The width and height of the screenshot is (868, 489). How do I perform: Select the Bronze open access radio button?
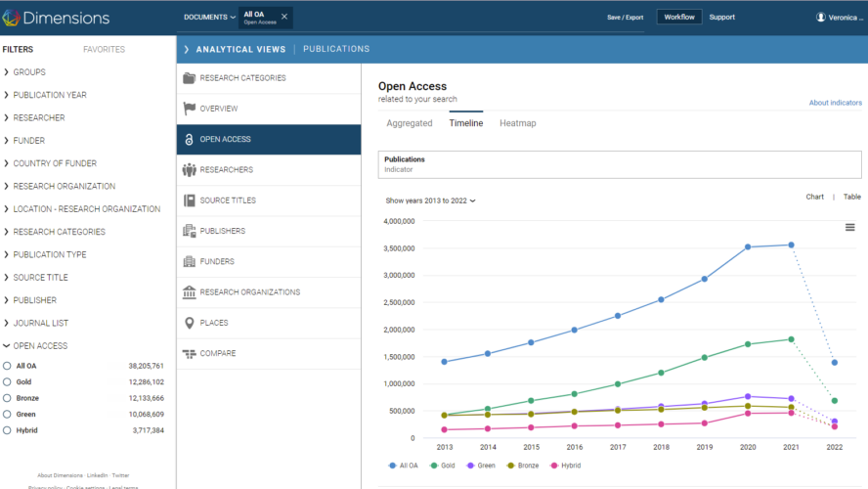click(x=8, y=398)
